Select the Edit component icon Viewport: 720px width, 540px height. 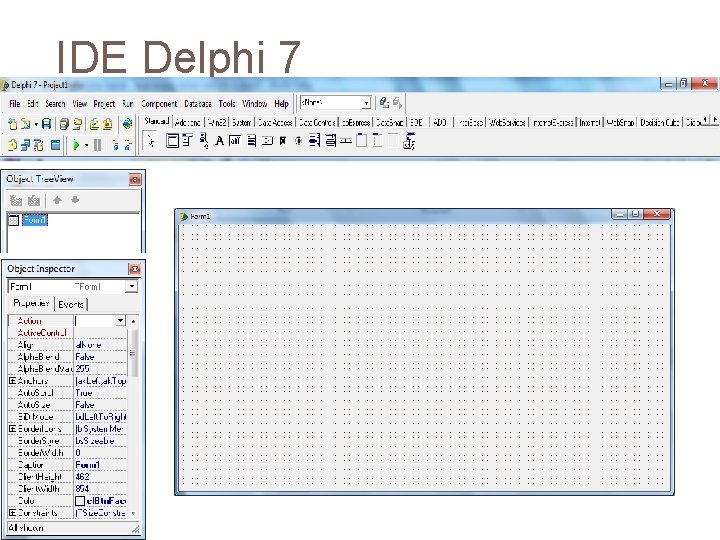235,141
